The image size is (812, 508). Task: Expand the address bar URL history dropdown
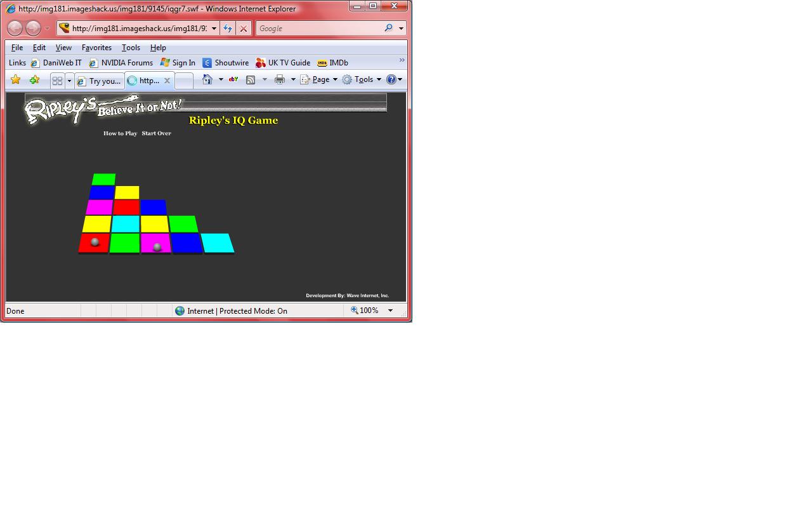[214, 28]
